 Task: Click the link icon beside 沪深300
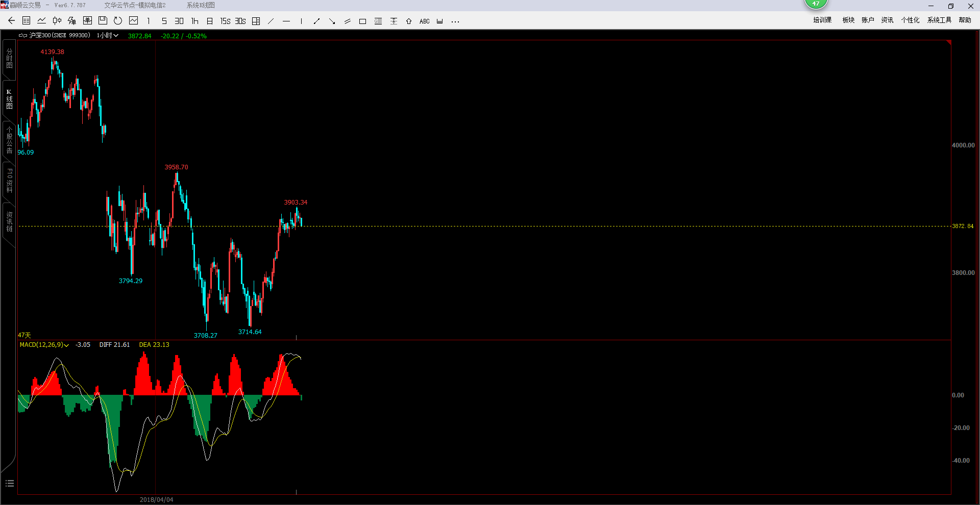click(x=23, y=36)
